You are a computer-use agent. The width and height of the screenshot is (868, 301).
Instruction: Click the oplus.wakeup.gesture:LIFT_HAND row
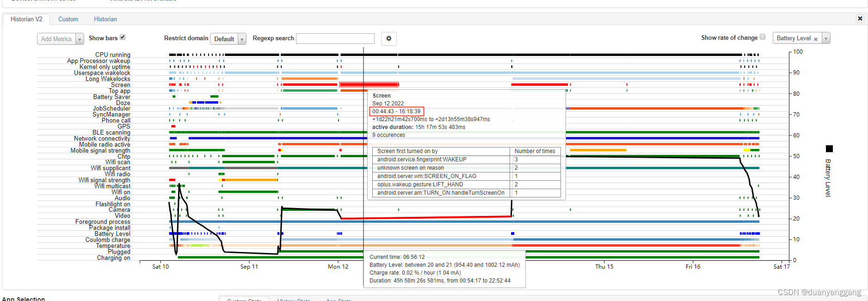(467, 184)
